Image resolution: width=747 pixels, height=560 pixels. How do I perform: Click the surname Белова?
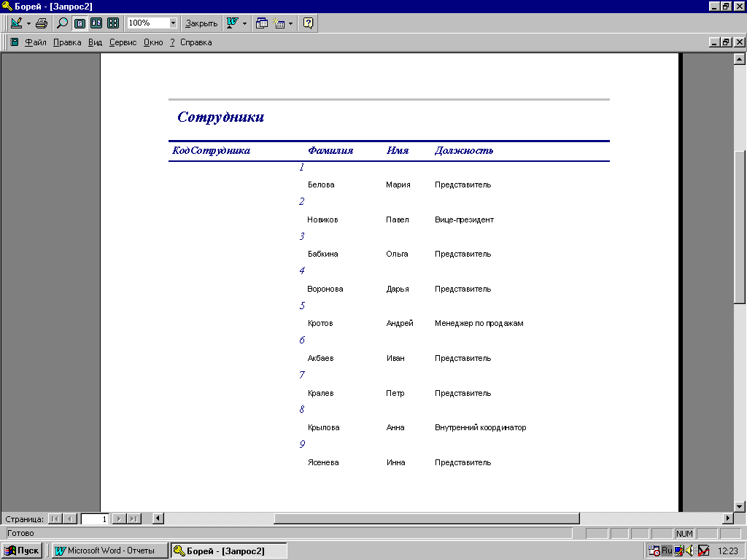coord(321,184)
